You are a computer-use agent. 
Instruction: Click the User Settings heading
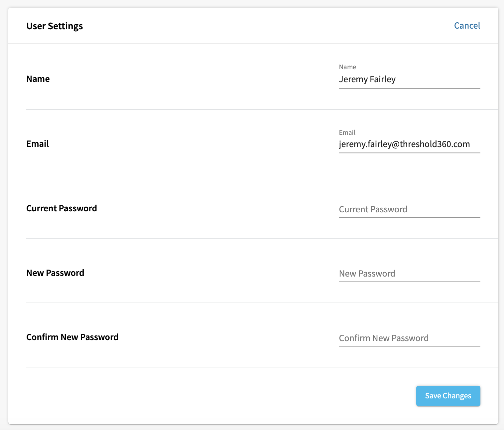(x=55, y=26)
